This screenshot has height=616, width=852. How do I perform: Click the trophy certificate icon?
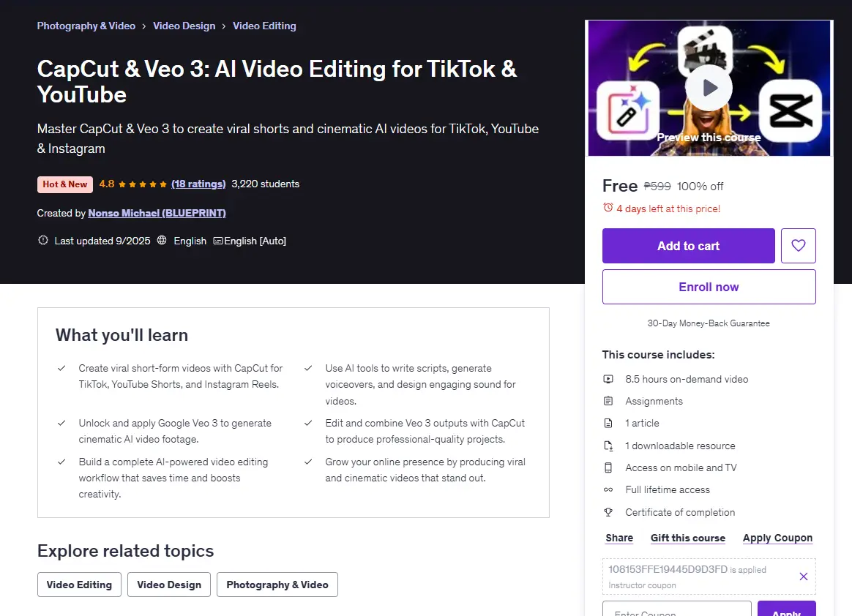608,512
